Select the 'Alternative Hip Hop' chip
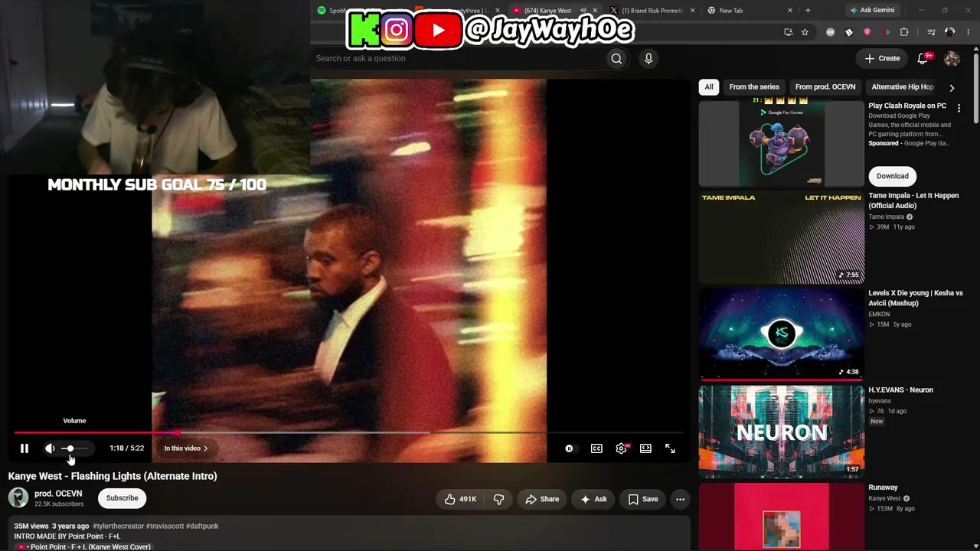980x551 pixels. click(903, 86)
